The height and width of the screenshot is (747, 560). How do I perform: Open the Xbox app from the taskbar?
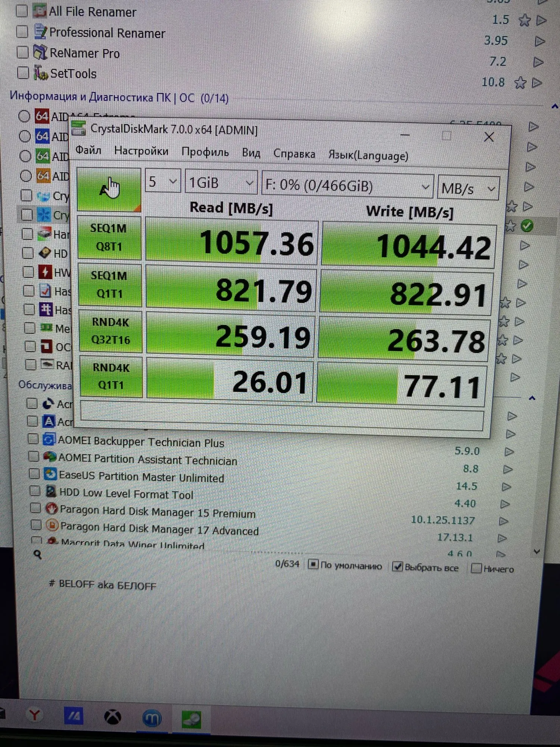pos(112,717)
